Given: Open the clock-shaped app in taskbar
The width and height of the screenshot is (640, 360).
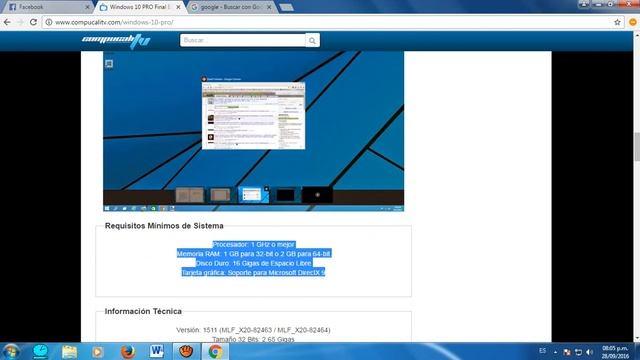Looking at the screenshot, I should click(40, 351).
